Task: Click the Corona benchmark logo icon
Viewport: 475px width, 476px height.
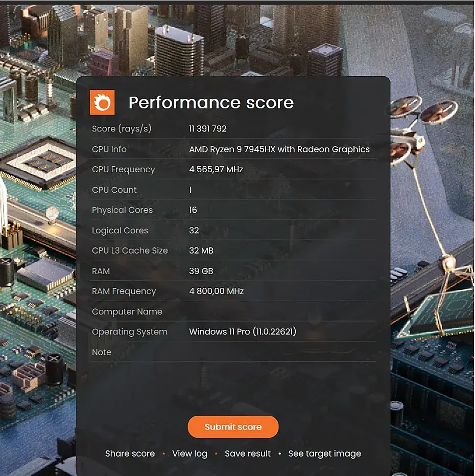Action: click(102, 102)
